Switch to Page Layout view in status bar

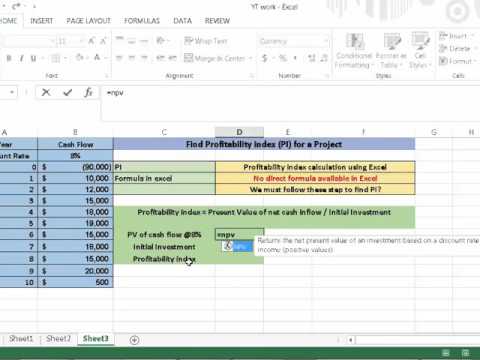click(x=465, y=353)
